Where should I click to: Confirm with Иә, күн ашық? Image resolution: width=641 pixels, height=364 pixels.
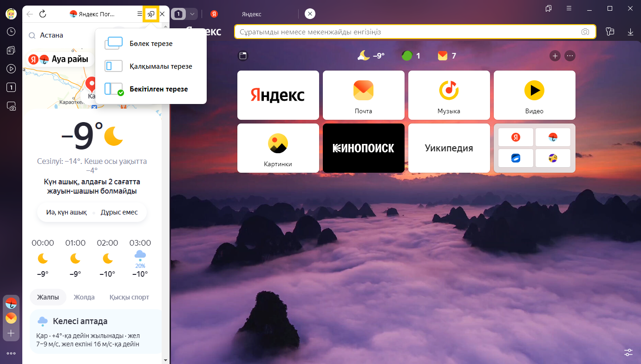[x=66, y=212]
